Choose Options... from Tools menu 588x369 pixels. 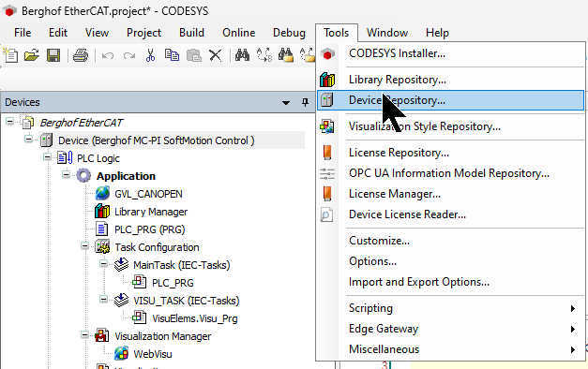[372, 261]
